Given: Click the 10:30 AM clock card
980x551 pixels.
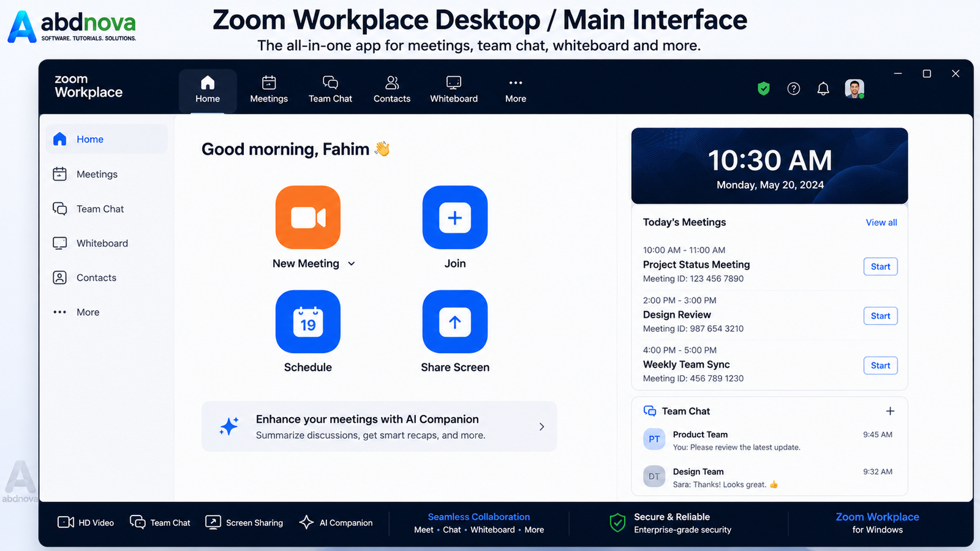Looking at the screenshot, I should tap(769, 166).
